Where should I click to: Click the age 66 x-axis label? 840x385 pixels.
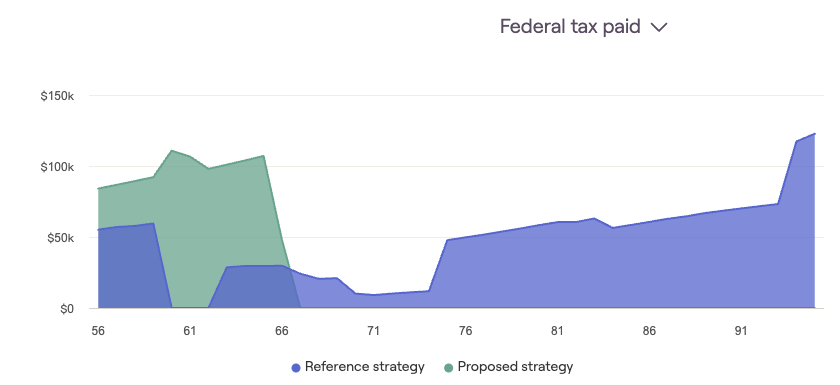tap(282, 331)
